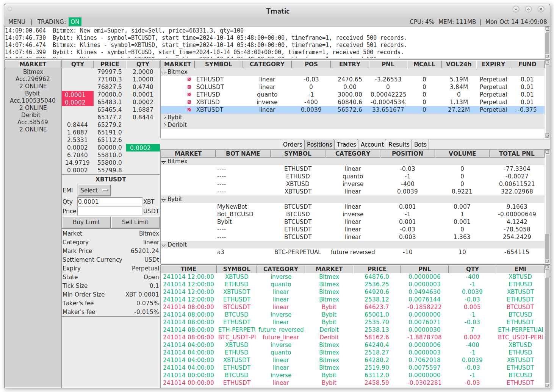The width and height of the screenshot is (554, 392).
Task: Click the red 0.0001 order quantity cell
Action: click(x=77, y=95)
